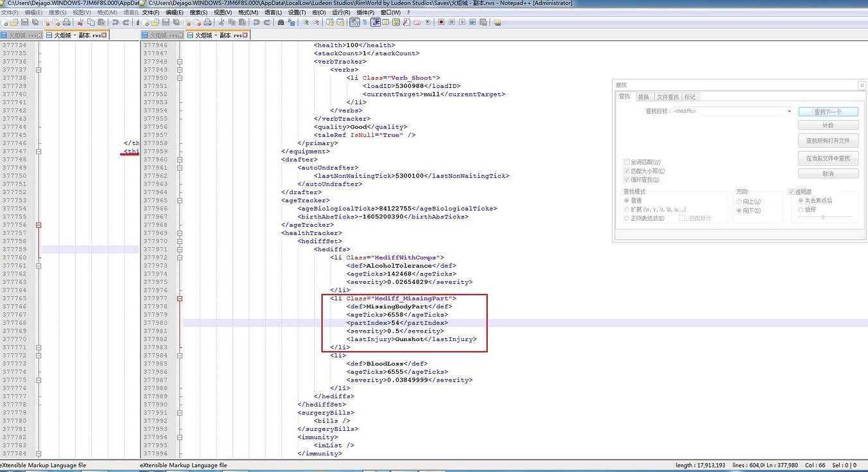
Task: Click the binoculars Find icon in the toolbar
Action: [281, 22]
